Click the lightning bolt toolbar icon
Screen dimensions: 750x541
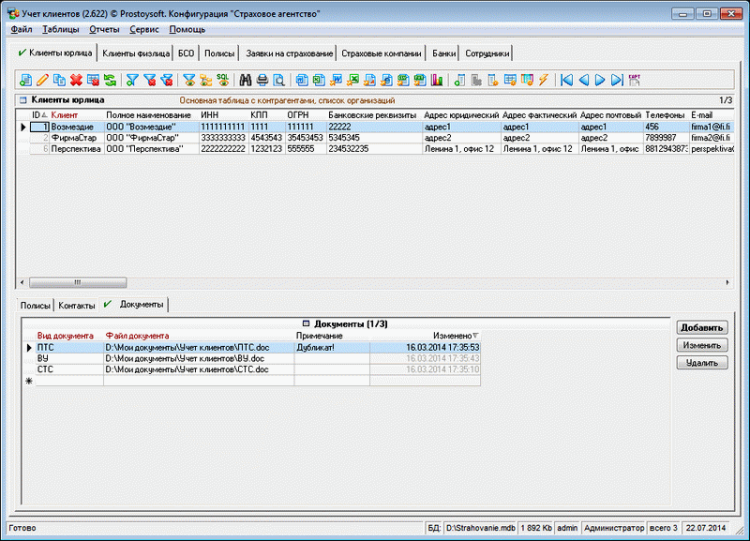[x=543, y=80]
